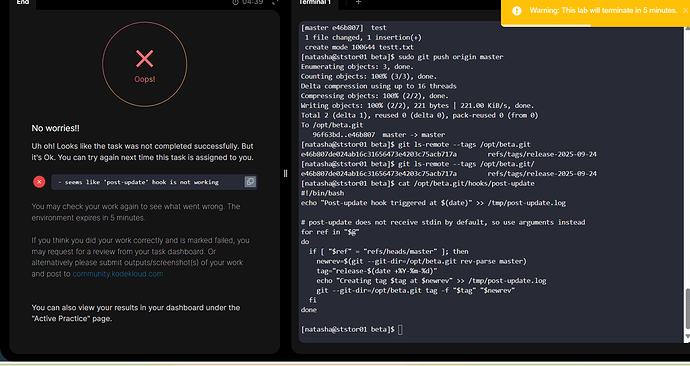Select the End tab
This screenshot has width=690, height=366.
(x=22, y=3)
